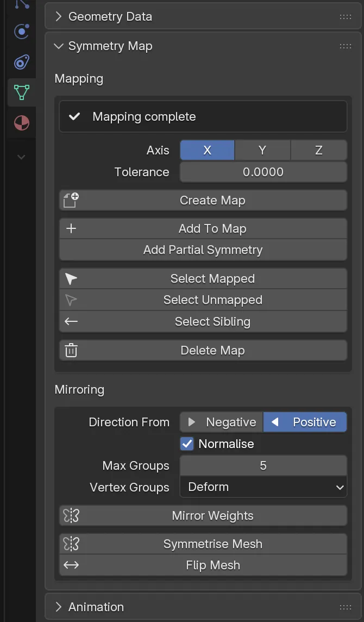This screenshot has height=622, width=364.
Task: Open the Physics properties tab icon
Action: point(21,32)
